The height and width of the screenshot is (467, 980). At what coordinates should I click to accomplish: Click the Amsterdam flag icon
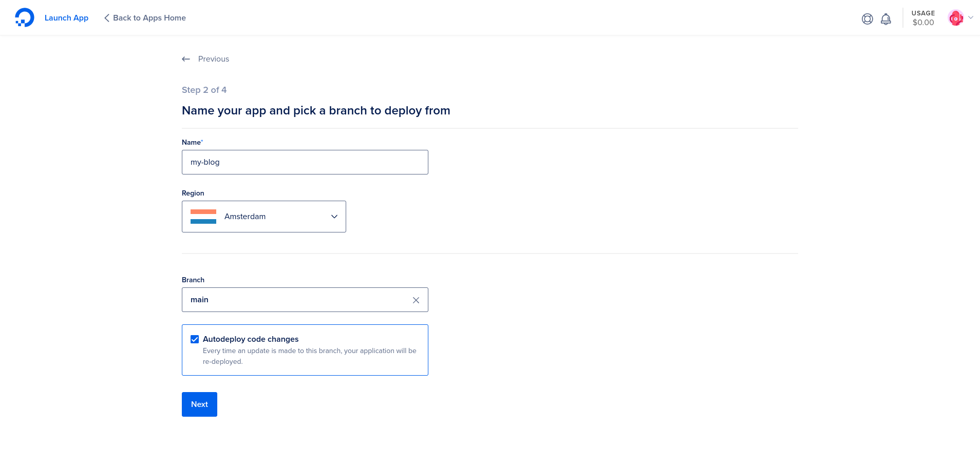[x=203, y=217]
